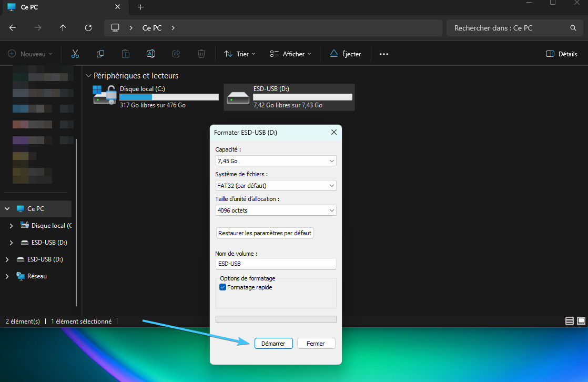Click the Delete trash icon
This screenshot has width=588, height=382.
point(201,54)
